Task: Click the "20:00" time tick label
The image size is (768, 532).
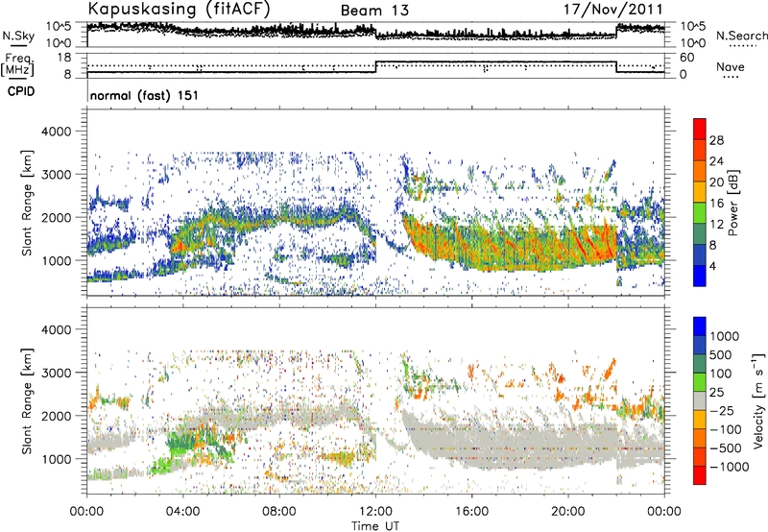Action: [567, 512]
